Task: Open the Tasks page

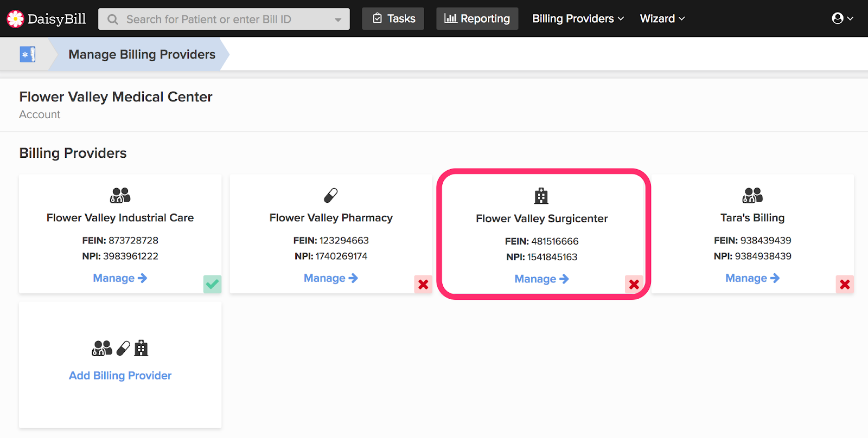Action: [x=393, y=18]
